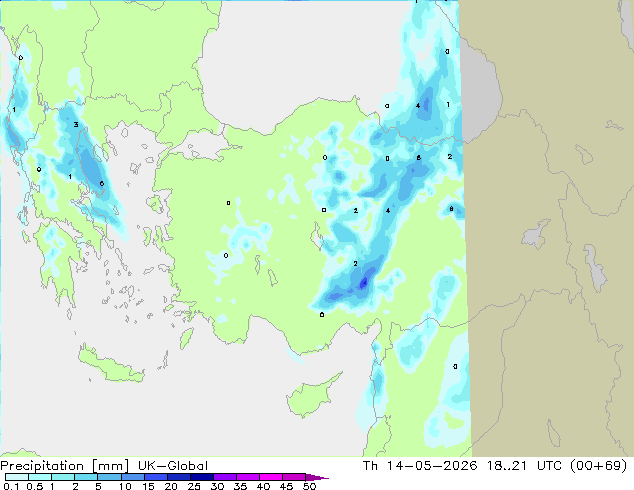Click the 35–40 mm legend color swatch
Viewport: 634px width, 490px height.
(248, 477)
